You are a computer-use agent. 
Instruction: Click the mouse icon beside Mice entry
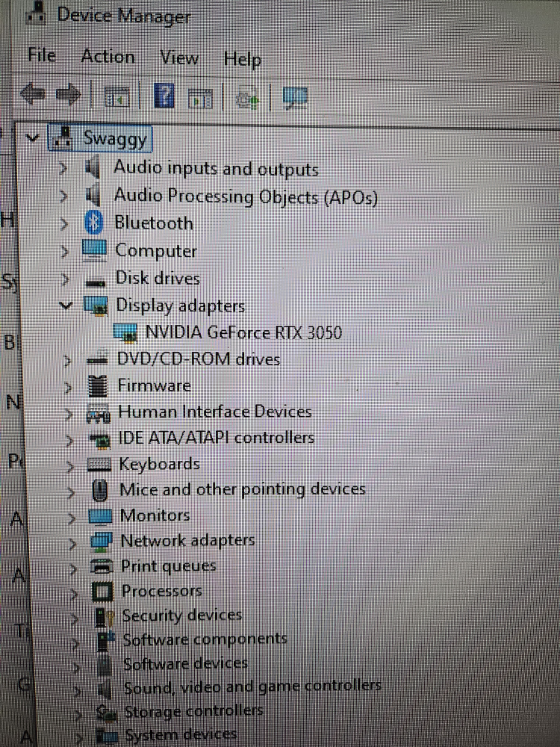tap(99, 491)
